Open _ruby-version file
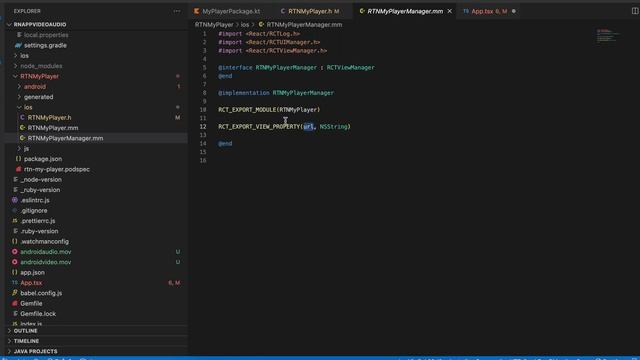The height and width of the screenshot is (360, 640). coord(40,190)
